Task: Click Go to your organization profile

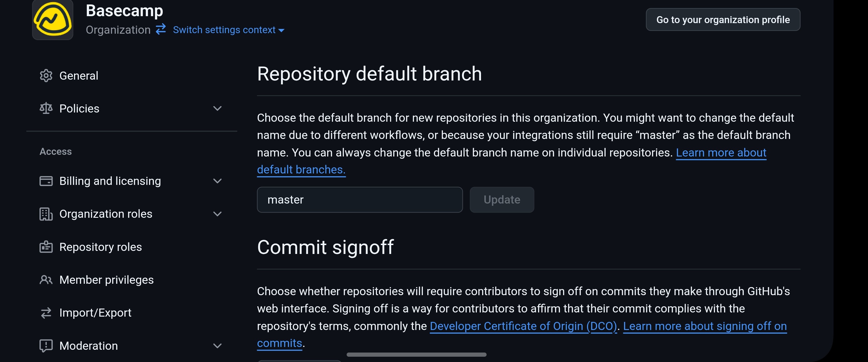Action: pos(723,19)
